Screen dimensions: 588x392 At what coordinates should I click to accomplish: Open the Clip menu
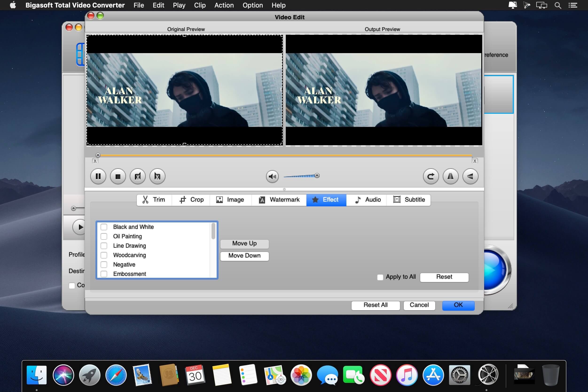pos(200,5)
